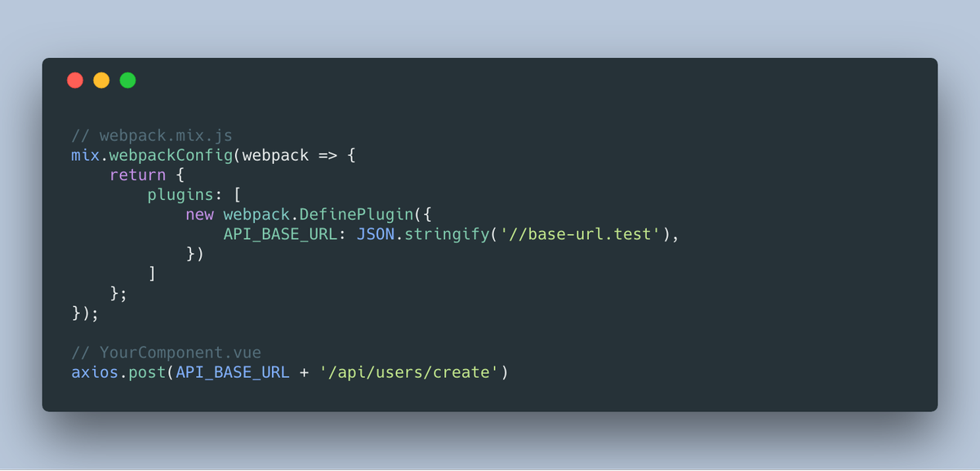Image resolution: width=980 pixels, height=471 pixels.
Task: Select the 'webpackConfig' method name
Action: [171, 154]
